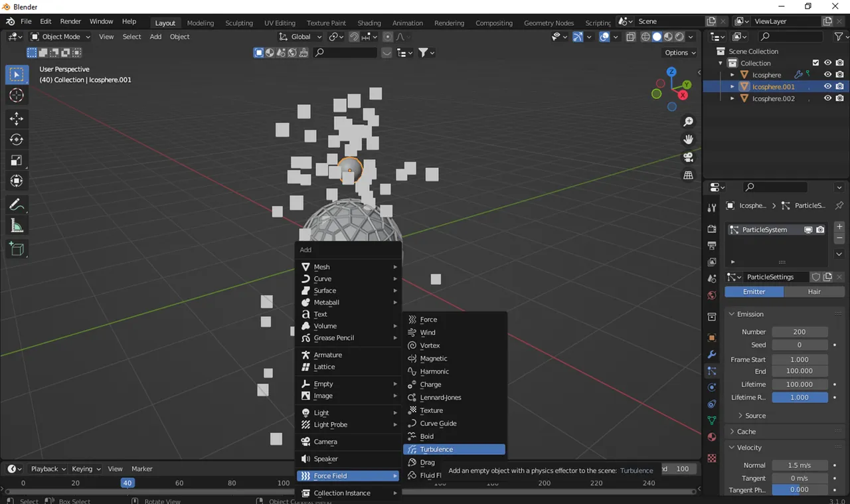
Task: Select the Scale tool
Action: tap(17, 160)
